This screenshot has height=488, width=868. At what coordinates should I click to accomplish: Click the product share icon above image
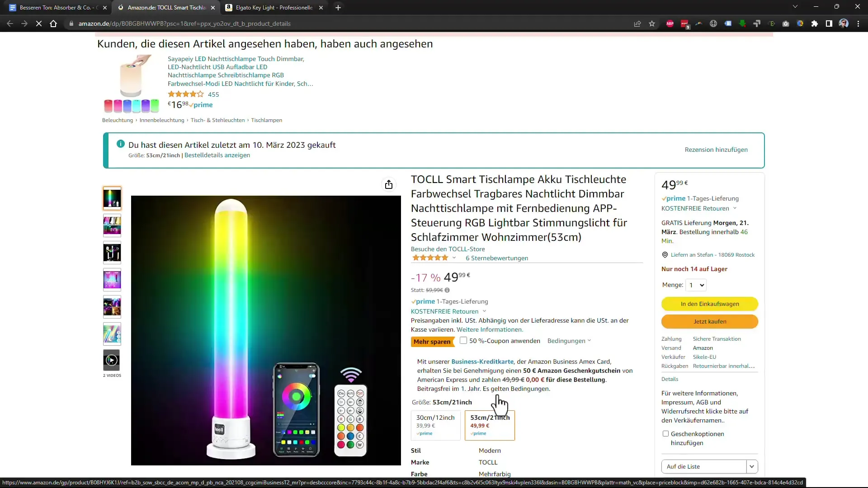click(x=389, y=184)
